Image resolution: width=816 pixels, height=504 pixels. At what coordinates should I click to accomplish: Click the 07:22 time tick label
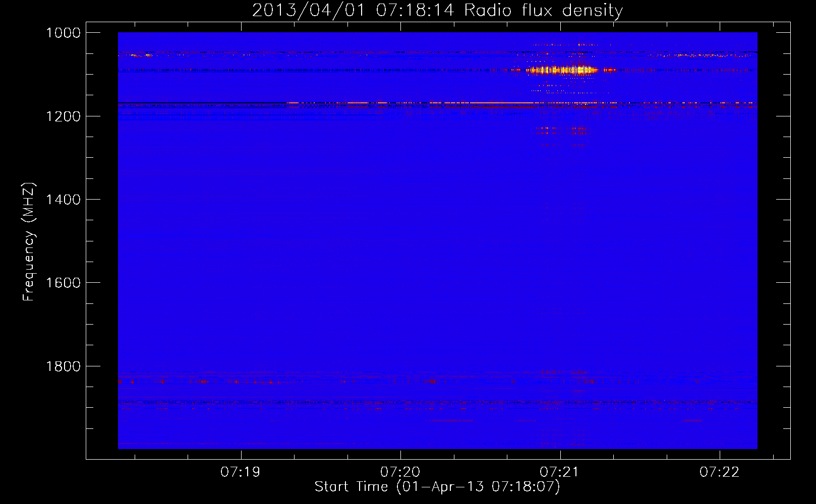pos(720,472)
